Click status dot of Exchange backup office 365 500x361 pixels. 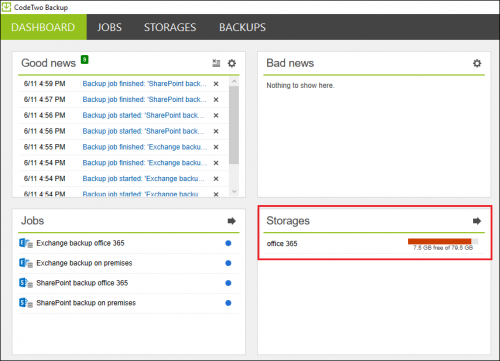(228, 243)
